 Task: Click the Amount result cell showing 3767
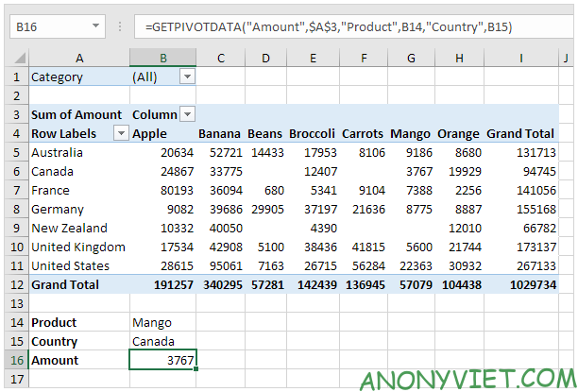[x=162, y=360]
